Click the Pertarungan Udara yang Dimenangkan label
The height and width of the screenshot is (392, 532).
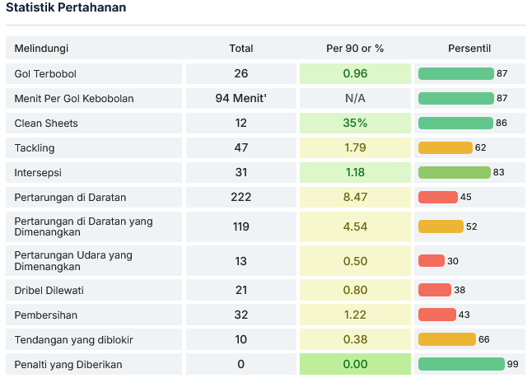click(x=73, y=261)
